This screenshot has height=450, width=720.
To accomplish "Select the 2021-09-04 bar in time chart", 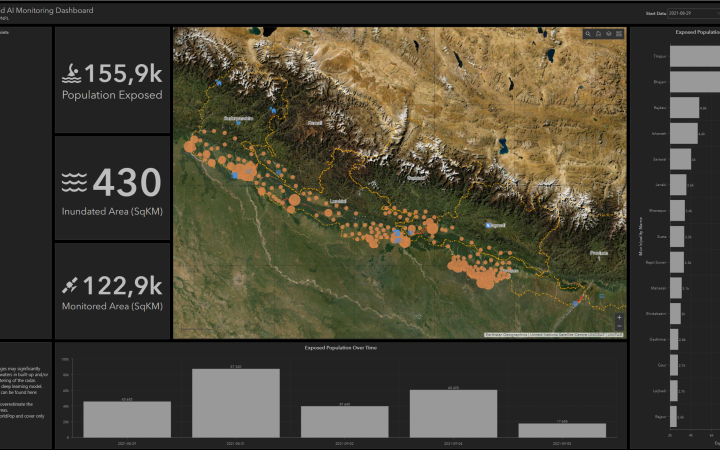I will coord(453,414).
